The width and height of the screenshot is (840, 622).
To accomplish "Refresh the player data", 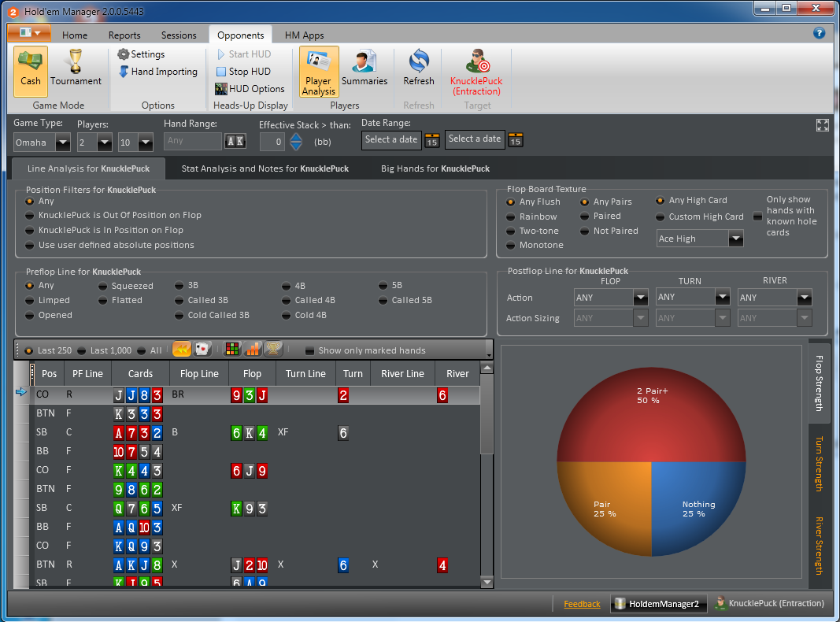I will [x=418, y=72].
